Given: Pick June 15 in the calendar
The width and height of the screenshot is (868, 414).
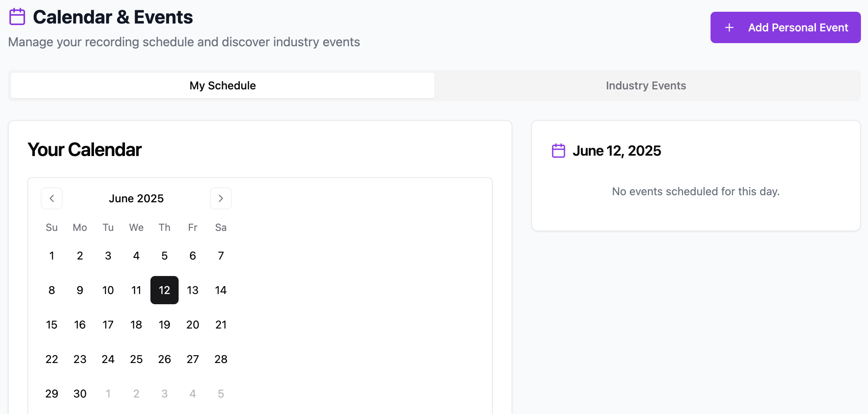Looking at the screenshot, I should (52, 325).
